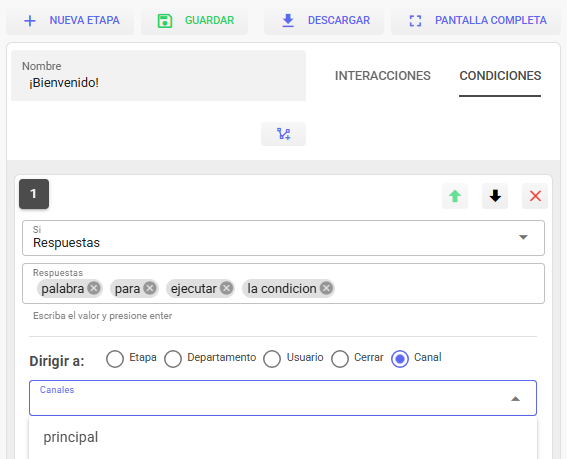Select the Cerrar radio option

(340, 359)
